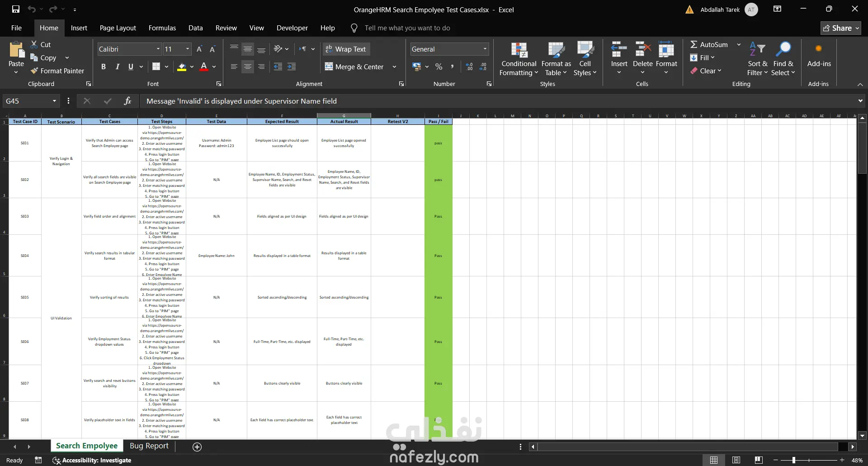The height and width of the screenshot is (466, 868).
Task: Click the Paste clipboard icon
Action: [x=16, y=50]
